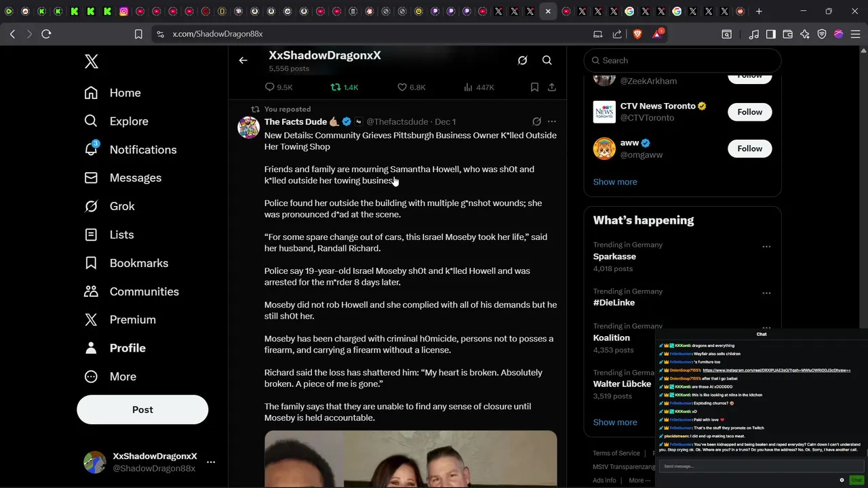Go back with the post header arrow
Viewport: 868px width, 488px height.
point(243,60)
